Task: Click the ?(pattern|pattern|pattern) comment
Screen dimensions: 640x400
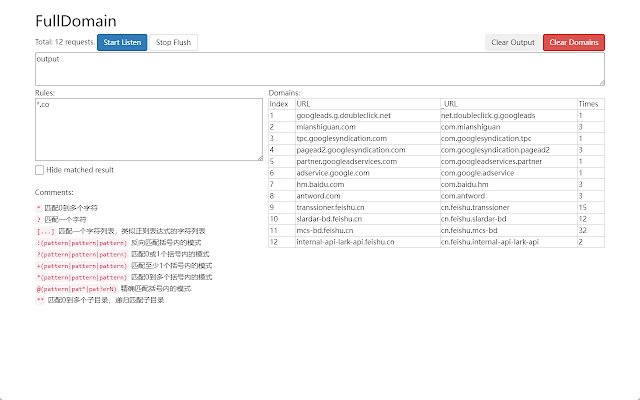Action: point(122,254)
